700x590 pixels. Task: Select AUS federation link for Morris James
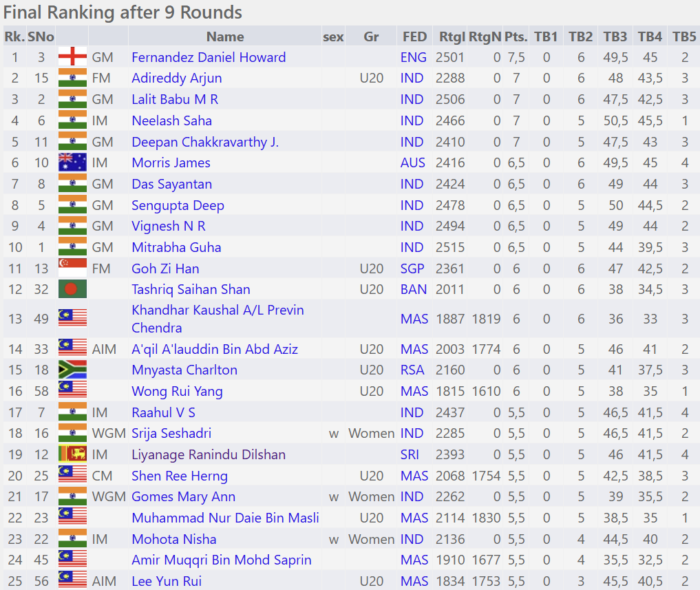coord(413,163)
